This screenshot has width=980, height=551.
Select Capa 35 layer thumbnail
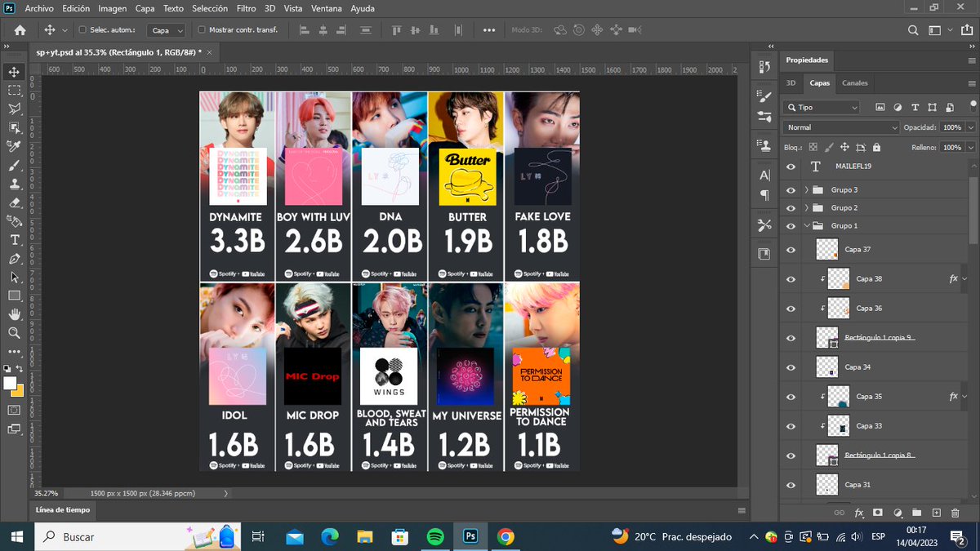tap(839, 397)
